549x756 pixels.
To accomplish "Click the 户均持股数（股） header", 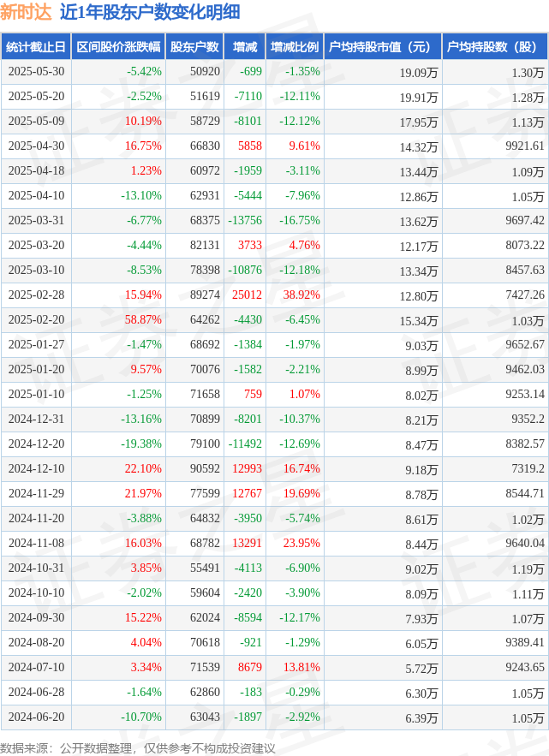I will coord(495,47).
